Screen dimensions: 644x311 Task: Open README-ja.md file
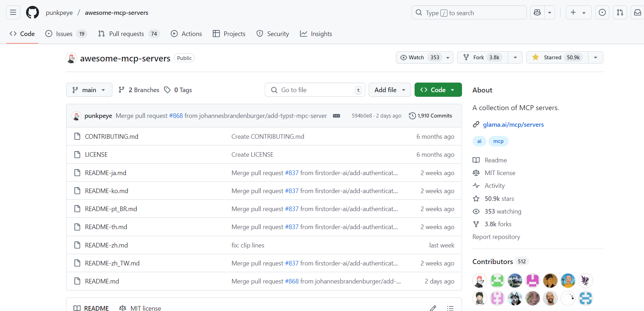[x=105, y=173]
